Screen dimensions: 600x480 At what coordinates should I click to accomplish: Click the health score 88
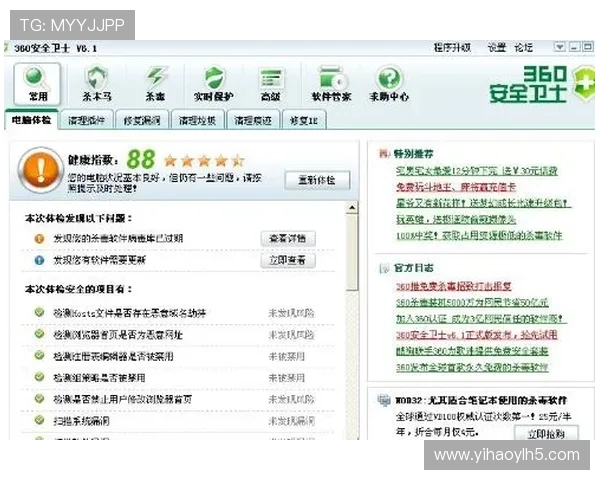point(141,159)
